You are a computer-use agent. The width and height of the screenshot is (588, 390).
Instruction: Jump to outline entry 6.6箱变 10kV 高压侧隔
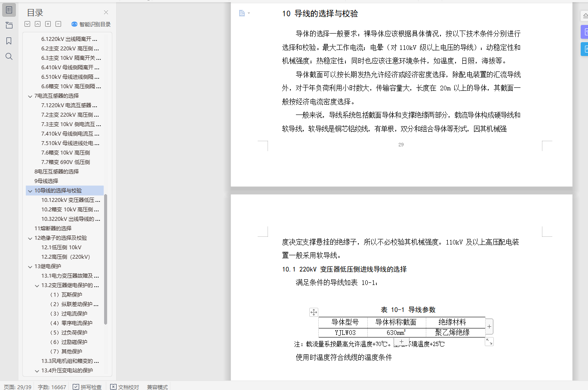[71, 86]
